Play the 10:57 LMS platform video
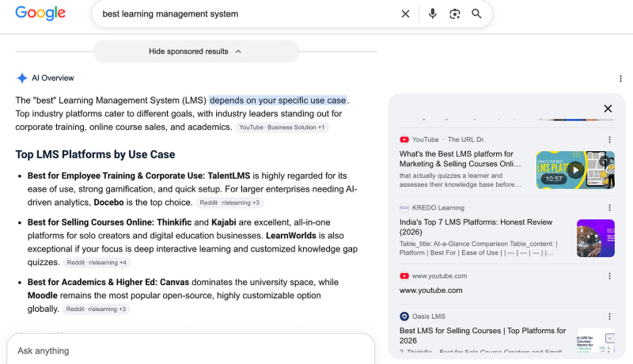This screenshot has width=633, height=364. 575,170
